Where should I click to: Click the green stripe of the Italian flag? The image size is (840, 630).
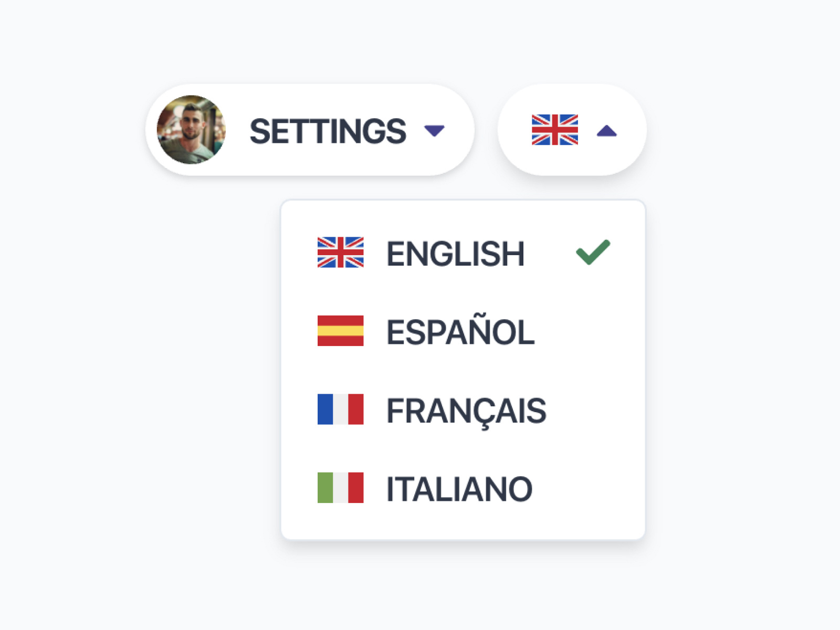click(325, 488)
